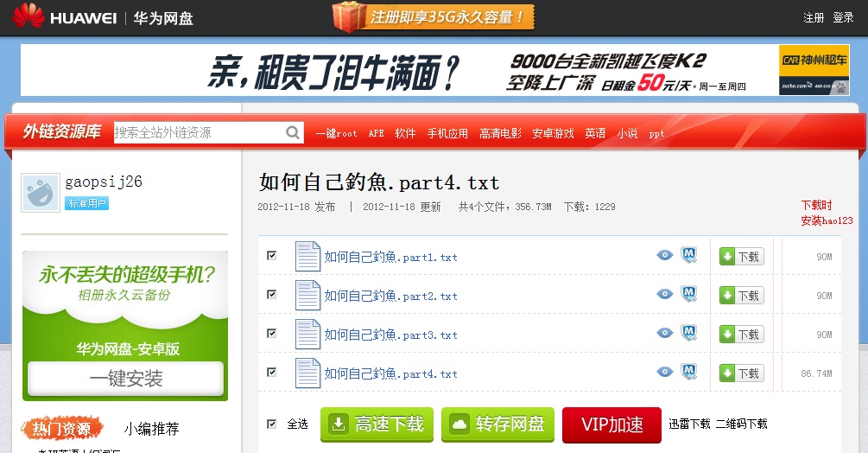868x453 pixels.
Task: Click the shield M icon for part2.txt
Action: (x=688, y=294)
